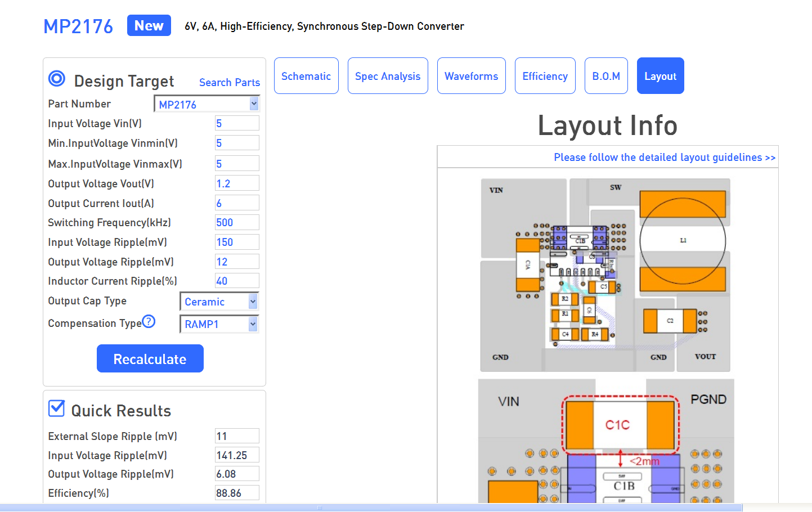Screen dimensions: 812x512
Task: Click the Quick Results Input Voltage Ripple 141.25
Action: 237,455
